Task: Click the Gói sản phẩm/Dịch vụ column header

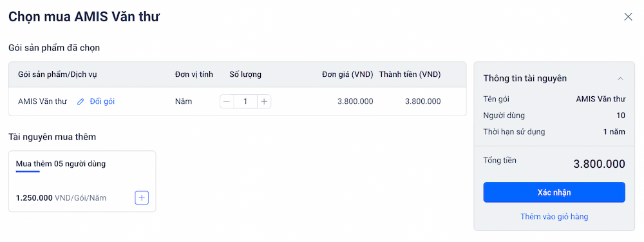Action: 57,74
